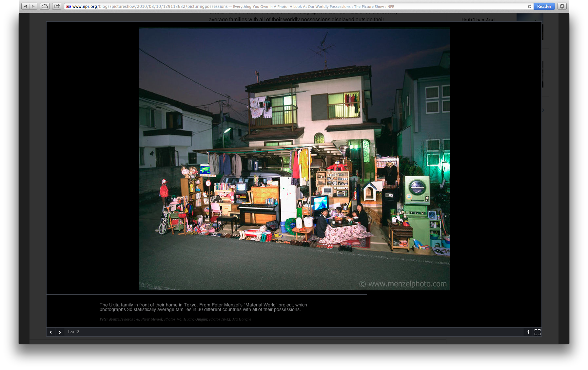Click the sidebar thumbnail beside Haiti headline

pyautogui.click(x=529, y=17)
